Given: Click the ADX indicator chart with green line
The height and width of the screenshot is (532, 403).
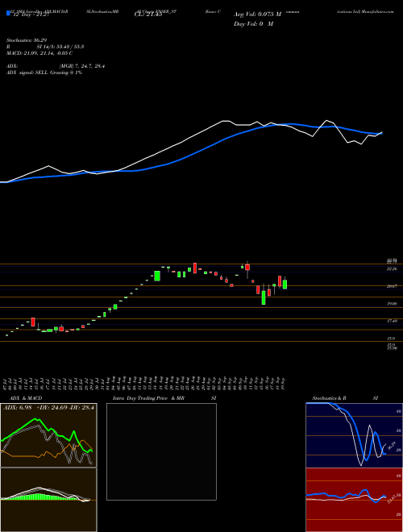Looking at the screenshot, I should (x=48, y=435).
